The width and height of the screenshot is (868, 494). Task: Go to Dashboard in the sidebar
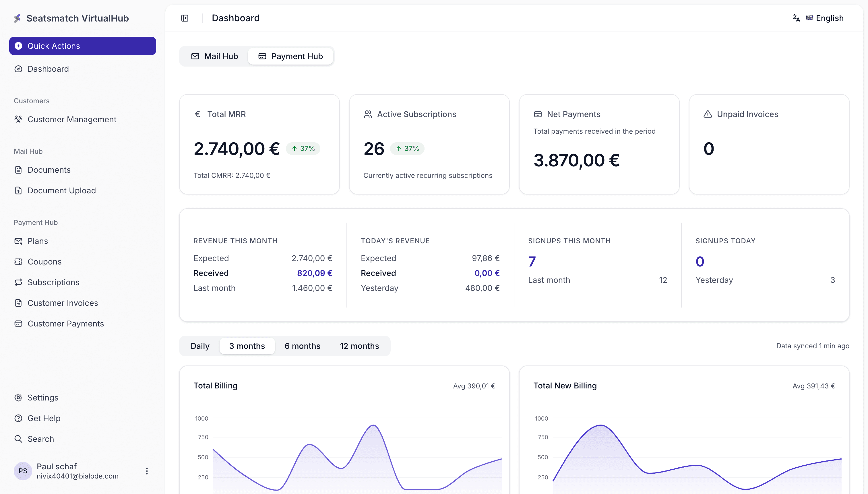pos(82,69)
